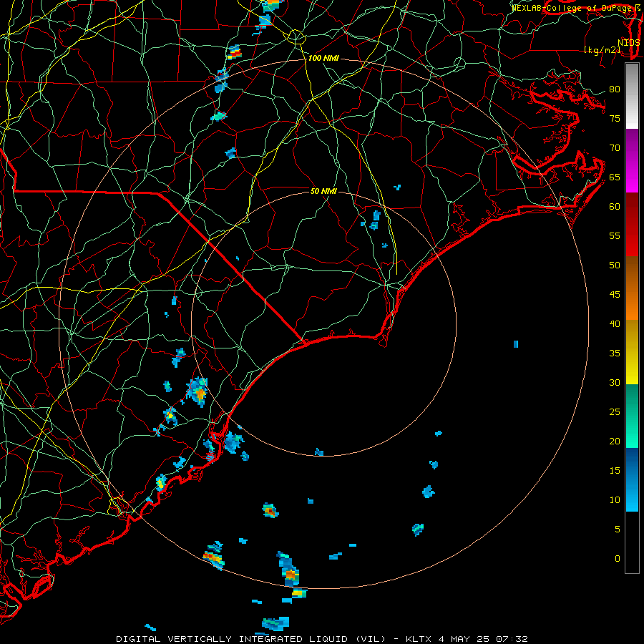Click the NIDS label above the color scale
644x644 pixels.
(628, 43)
